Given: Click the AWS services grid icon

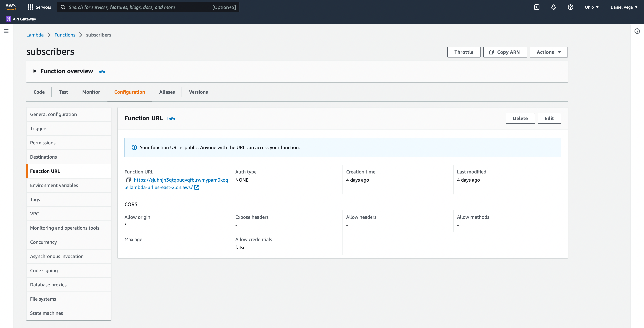Looking at the screenshot, I should [x=31, y=7].
